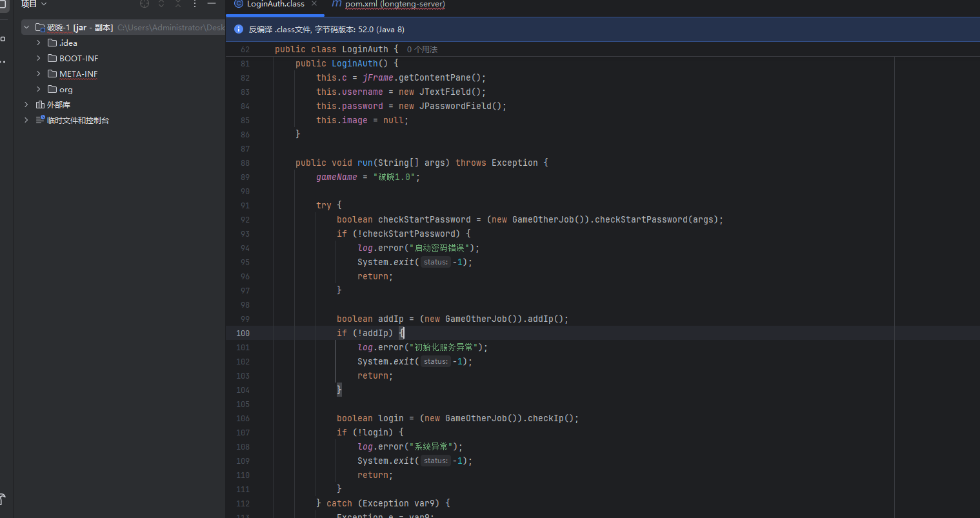
Task: Click the status: hint on line 102
Action: pos(435,361)
